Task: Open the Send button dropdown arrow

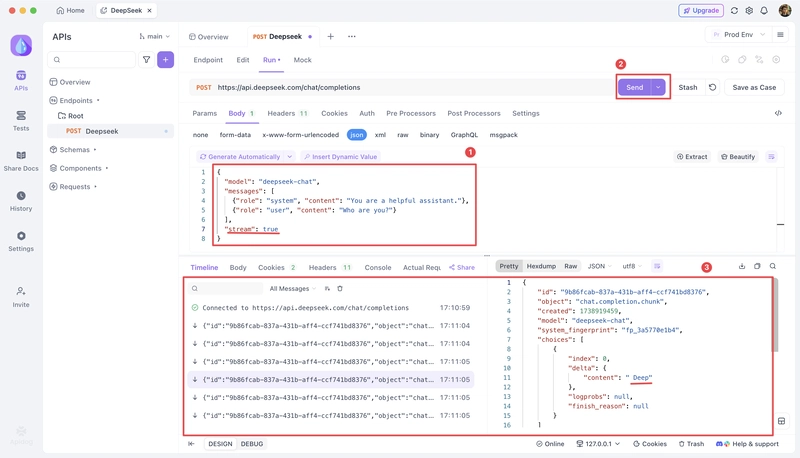Action: [658, 87]
